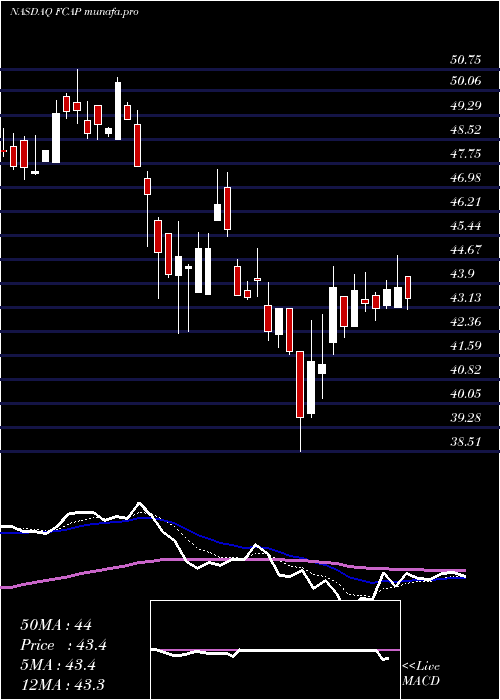Click the 48.52 price axis label
Image resolution: width=500 pixels, height=700 pixels.
465,130
